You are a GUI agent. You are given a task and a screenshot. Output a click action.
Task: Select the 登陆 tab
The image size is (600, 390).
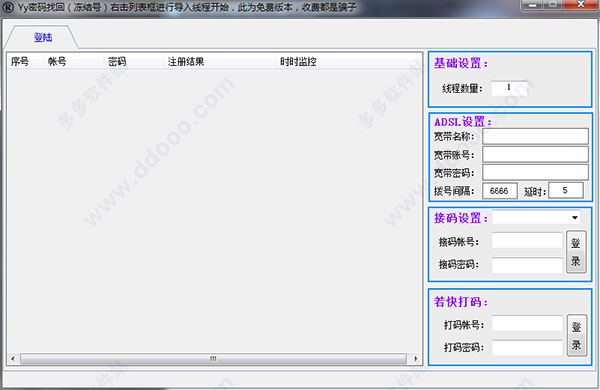(x=42, y=37)
